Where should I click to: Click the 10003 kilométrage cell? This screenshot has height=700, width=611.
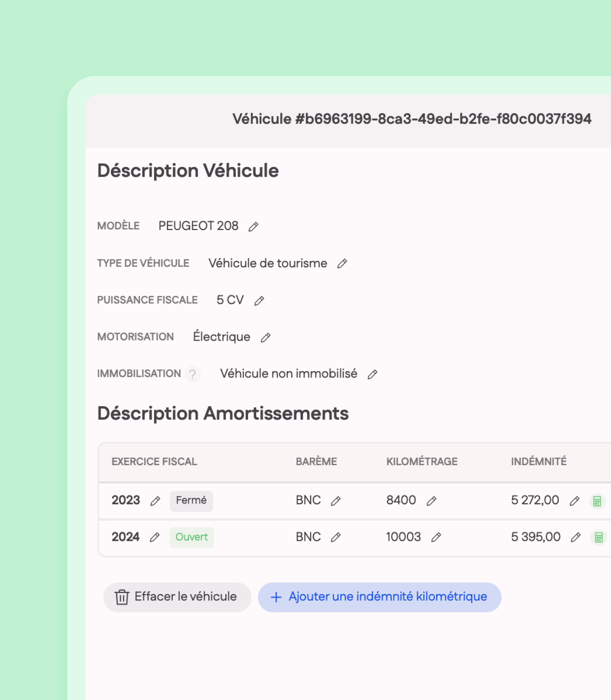coord(404,537)
